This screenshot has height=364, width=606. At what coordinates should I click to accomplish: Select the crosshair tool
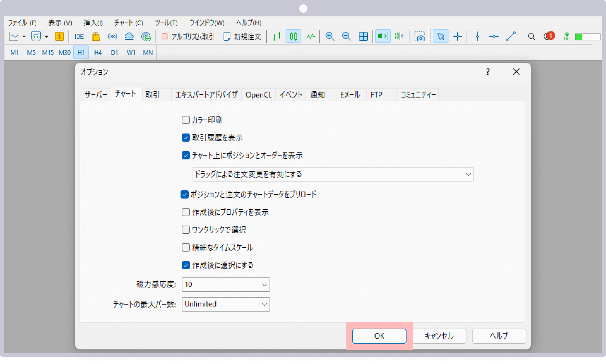click(x=457, y=37)
